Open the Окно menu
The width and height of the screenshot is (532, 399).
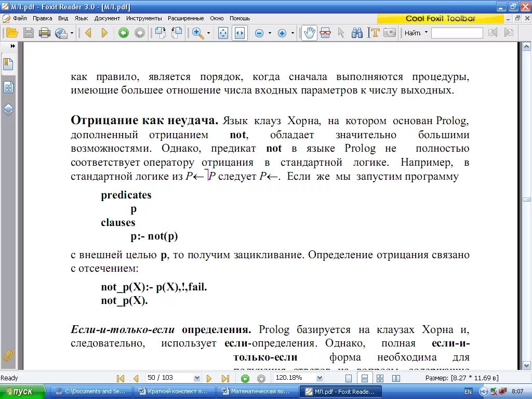(217, 18)
